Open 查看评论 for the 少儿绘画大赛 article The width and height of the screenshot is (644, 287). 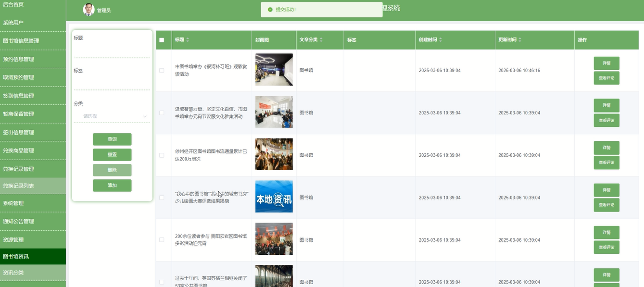606,205
